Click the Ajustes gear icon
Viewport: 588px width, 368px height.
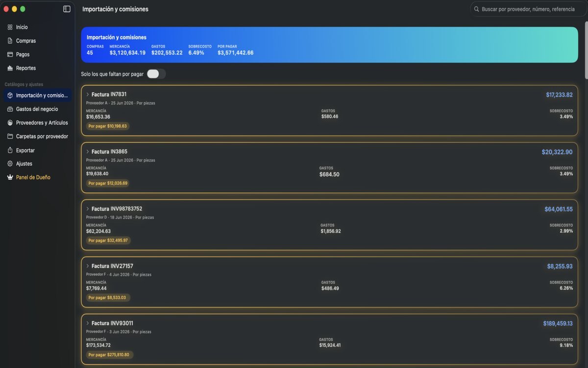coord(10,163)
